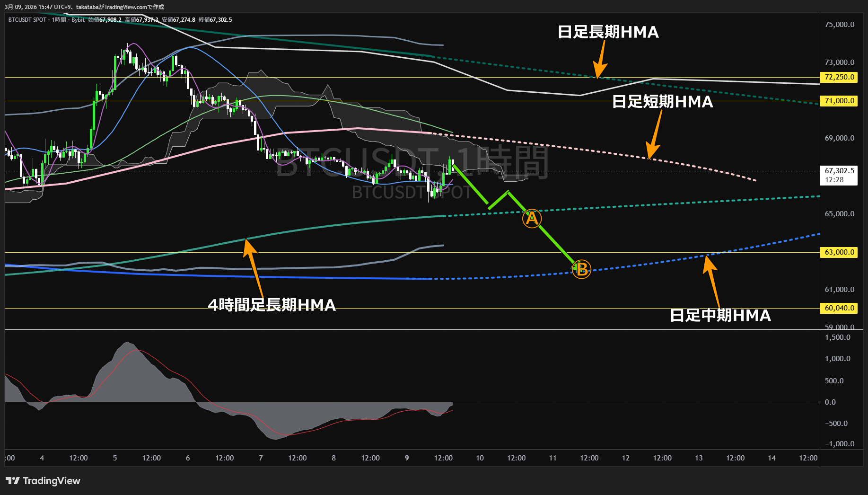
Task: Click the orange arrow below 日足短期HMA
Action: 655,136
